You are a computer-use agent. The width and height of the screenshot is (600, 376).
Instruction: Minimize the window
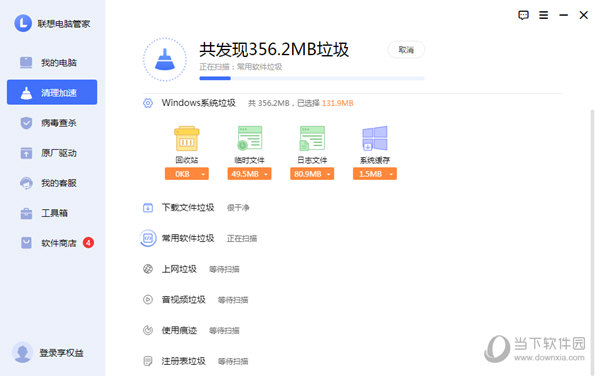(x=563, y=15)
